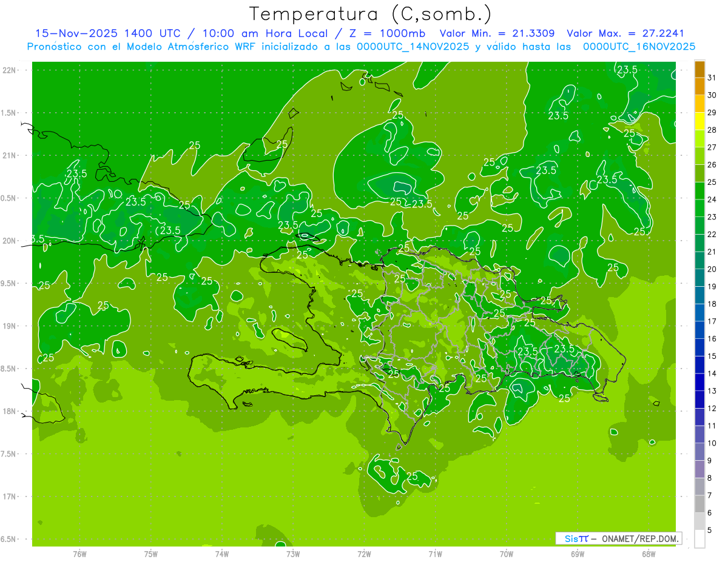Select the 'Valor Max. = 27.2241' readout
The image size is (728, 562).
625,33
